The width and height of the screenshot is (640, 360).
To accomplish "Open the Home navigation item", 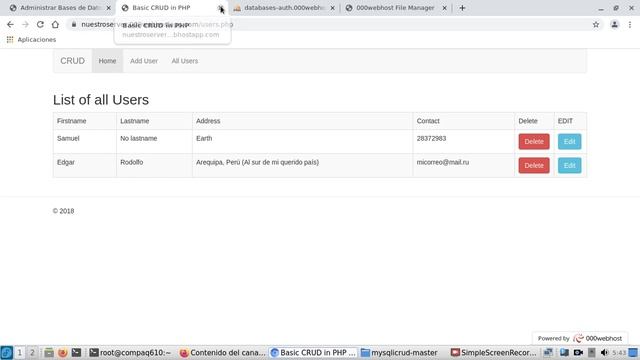I will (x=107, y=61).
